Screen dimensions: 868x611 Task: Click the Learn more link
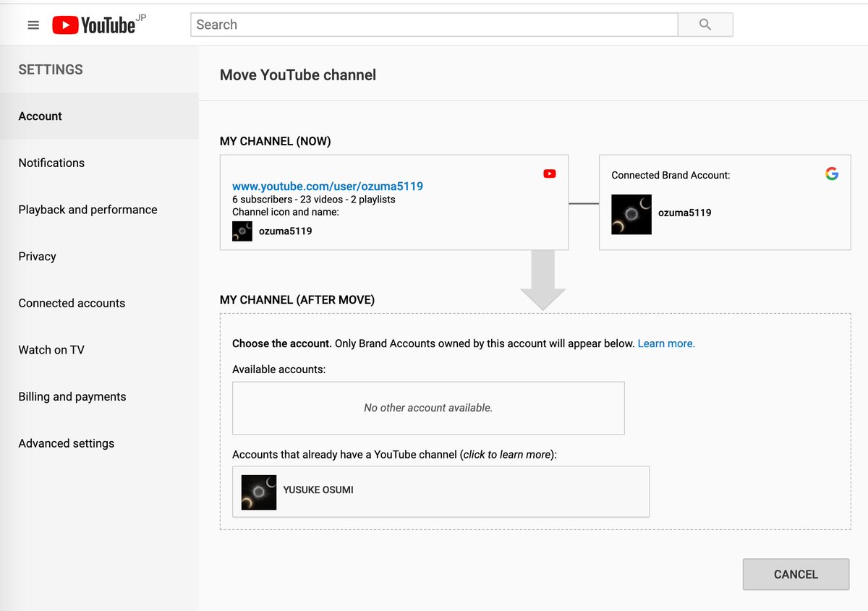click(x=666, y=343)
